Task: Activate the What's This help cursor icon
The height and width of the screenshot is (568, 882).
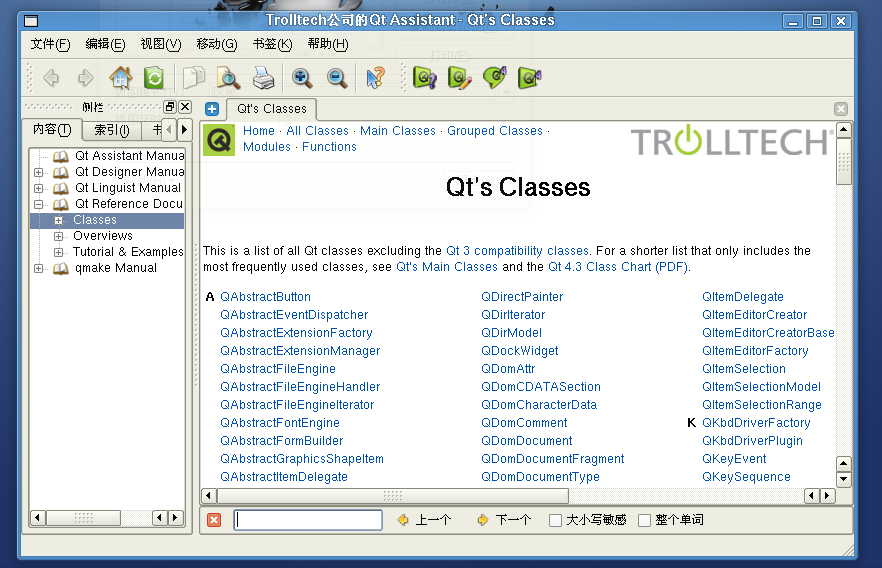Action: [x=375, y=78]
